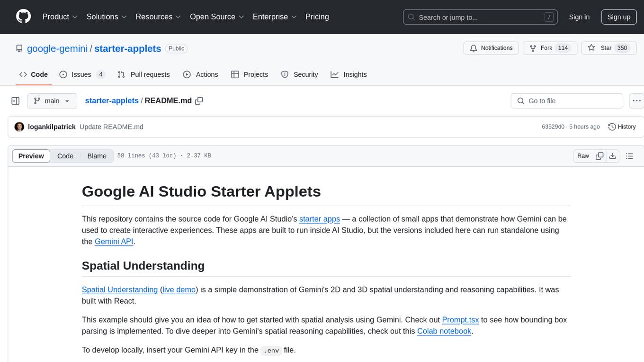Click the Public visibility label
Viewport: 644px width, 362px height.
(177, 48)
